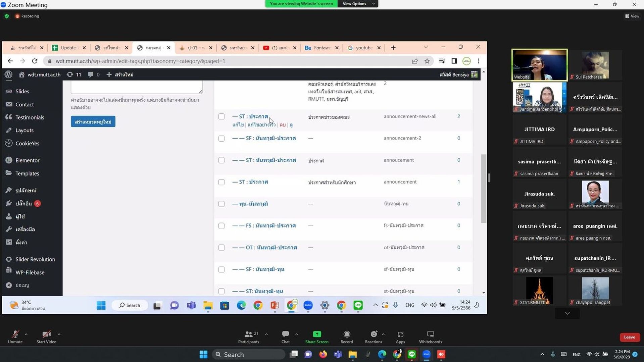Viewport: 644px width, 362px height.
Task: Open the Elementor menu in WordPress sidebar
Action: coord(28,160)
